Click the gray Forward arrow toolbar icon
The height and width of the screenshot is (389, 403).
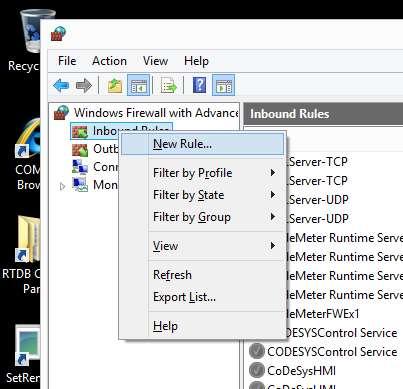[84, 86]
